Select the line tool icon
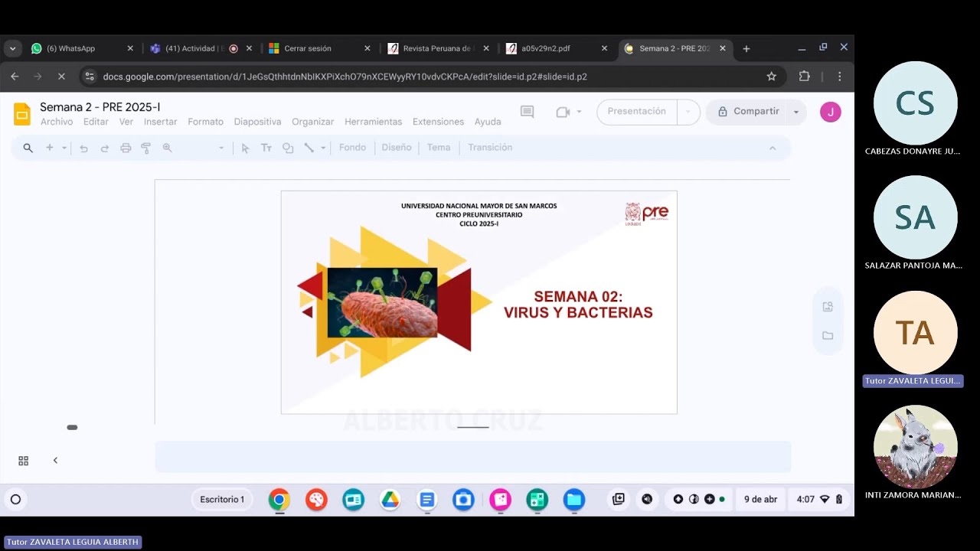980x551 pixels. (309, 148)
